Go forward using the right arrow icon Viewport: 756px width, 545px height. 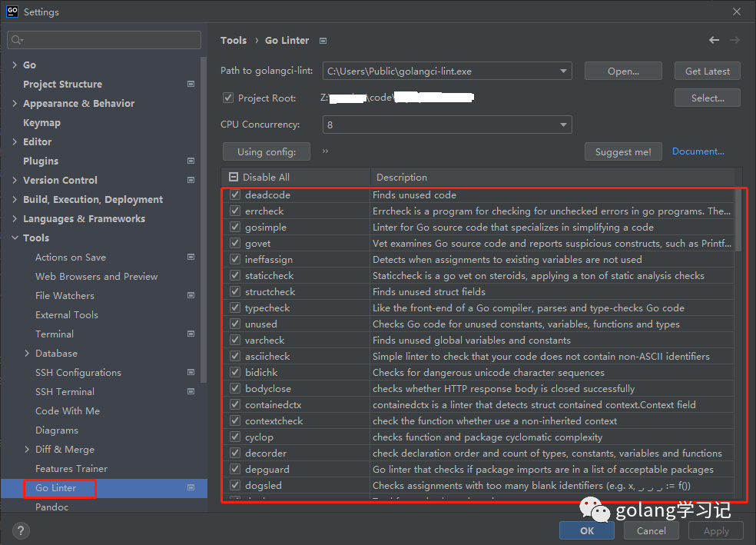click(x=734, y=40)
